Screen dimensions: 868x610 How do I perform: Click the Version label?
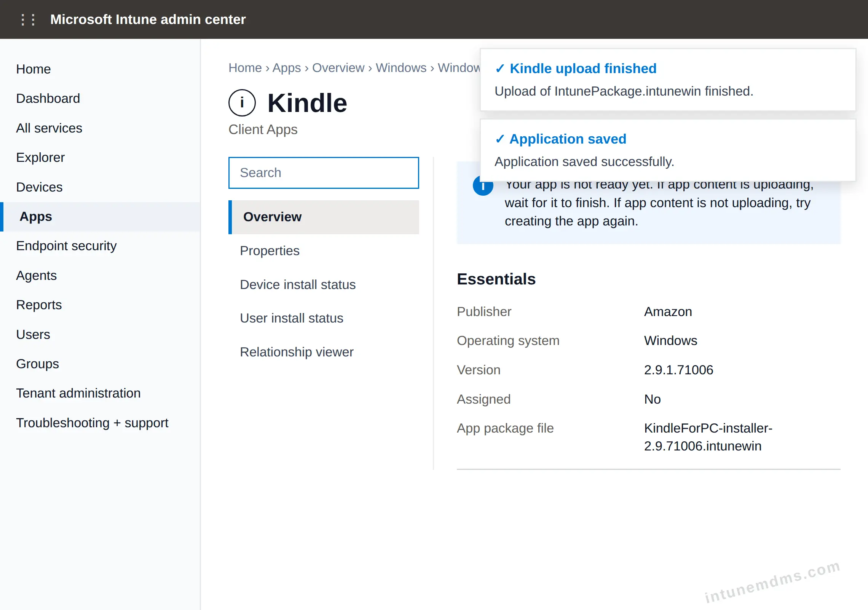click(x=479, y=370)
